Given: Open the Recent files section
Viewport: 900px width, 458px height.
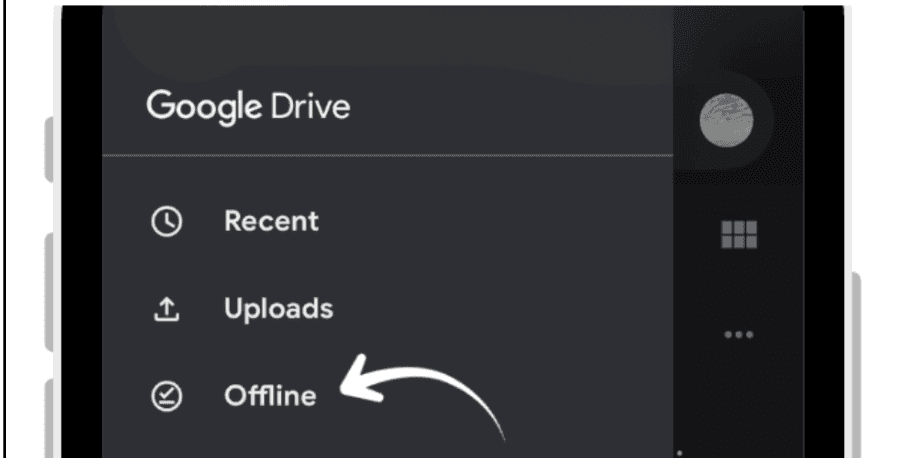Looking at the screenshot, I should pos(271,221).
